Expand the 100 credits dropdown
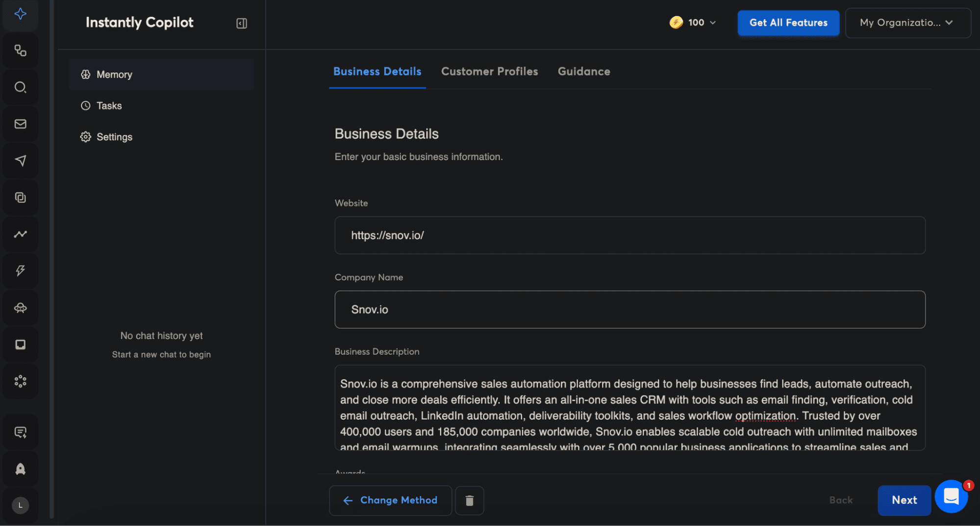The width and height of the screenshot is (980, 526). [693, 23]
